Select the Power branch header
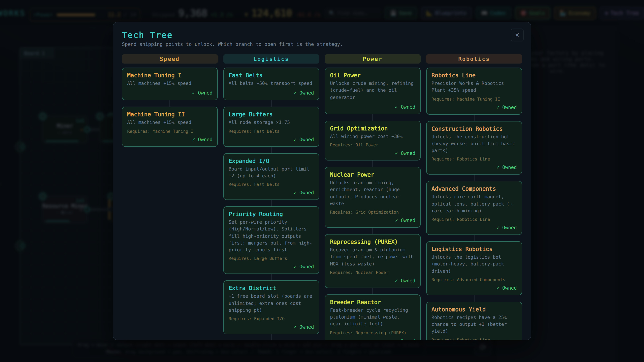 click(x=373, y=59)
